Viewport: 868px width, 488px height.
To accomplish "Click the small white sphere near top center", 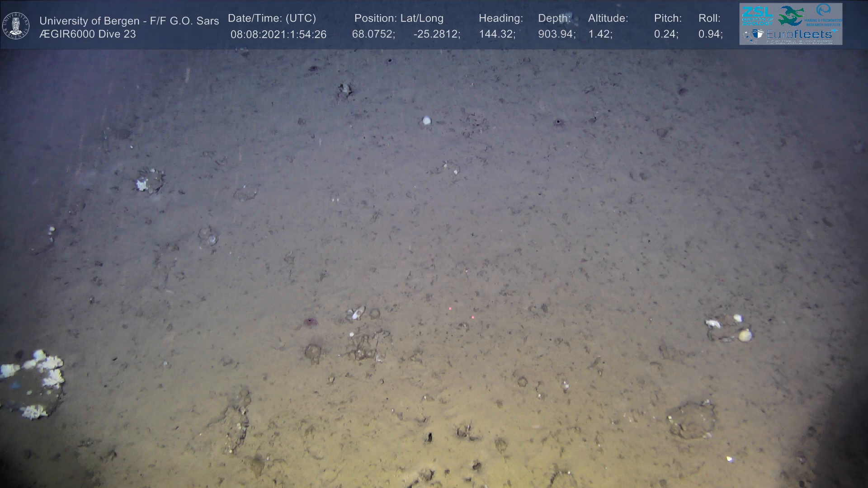I will 426,120.
